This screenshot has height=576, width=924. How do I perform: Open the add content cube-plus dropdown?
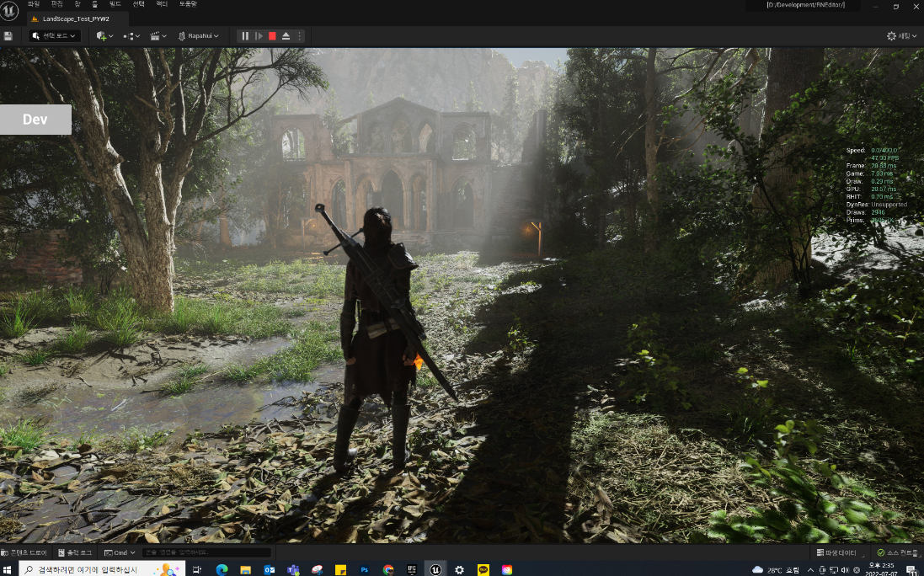[105, 36]
